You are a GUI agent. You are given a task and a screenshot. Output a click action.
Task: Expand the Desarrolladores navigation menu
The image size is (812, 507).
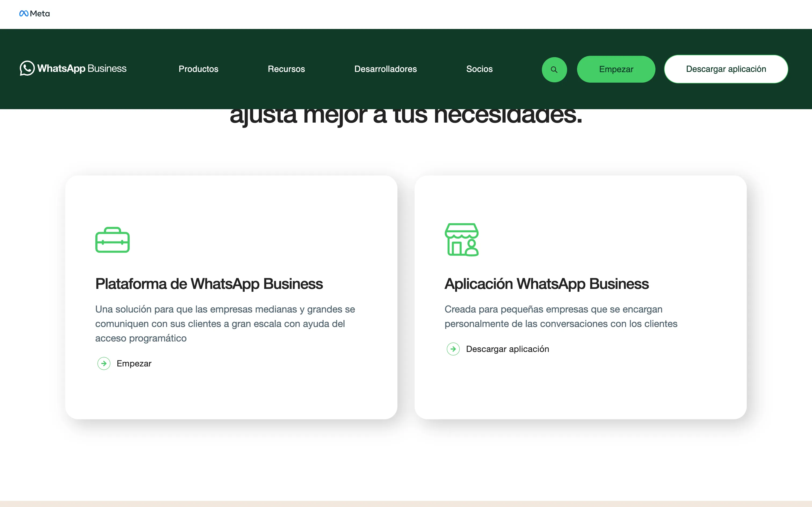[x=385, y=69]
